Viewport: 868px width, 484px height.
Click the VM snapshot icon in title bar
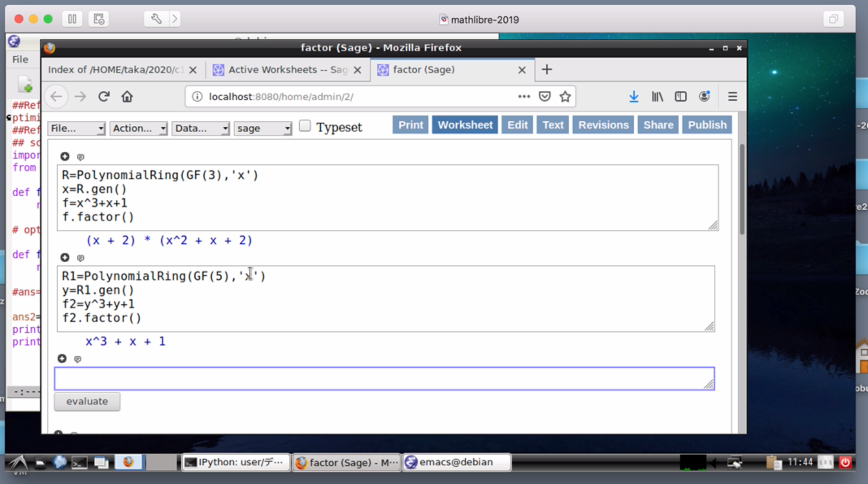point(99,19)
